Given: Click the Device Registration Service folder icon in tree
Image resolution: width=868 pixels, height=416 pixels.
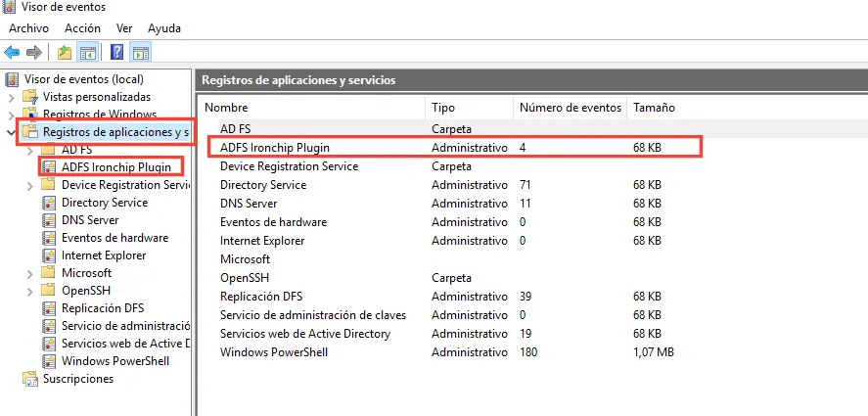Looking at the screenshot, I should click(x=49, y=184).
